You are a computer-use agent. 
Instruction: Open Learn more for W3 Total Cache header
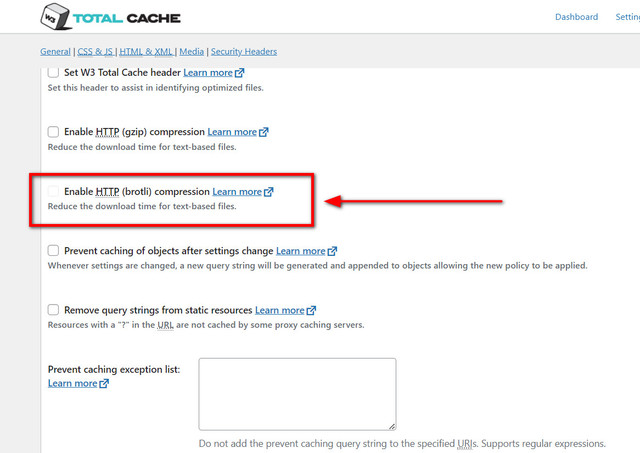(x=208, y=73)
